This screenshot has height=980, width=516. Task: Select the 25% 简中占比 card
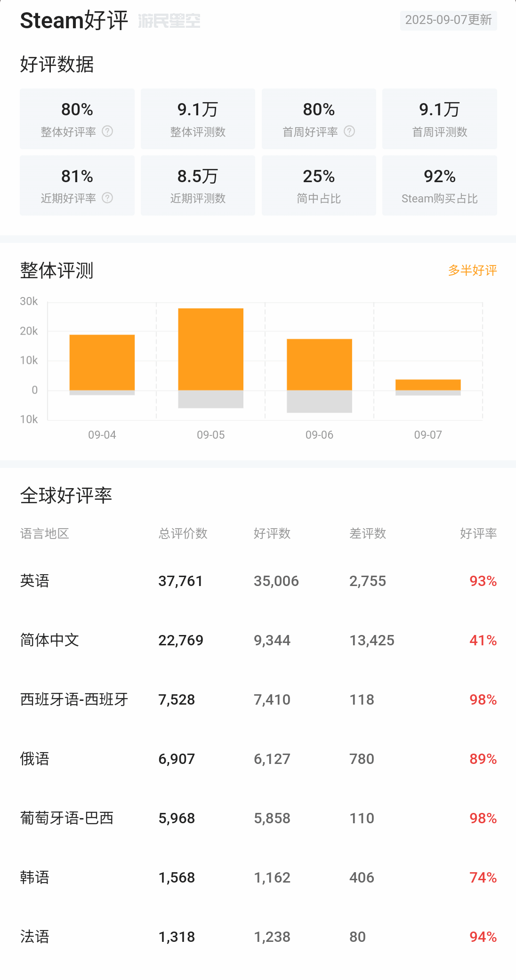tap(319, 185)
